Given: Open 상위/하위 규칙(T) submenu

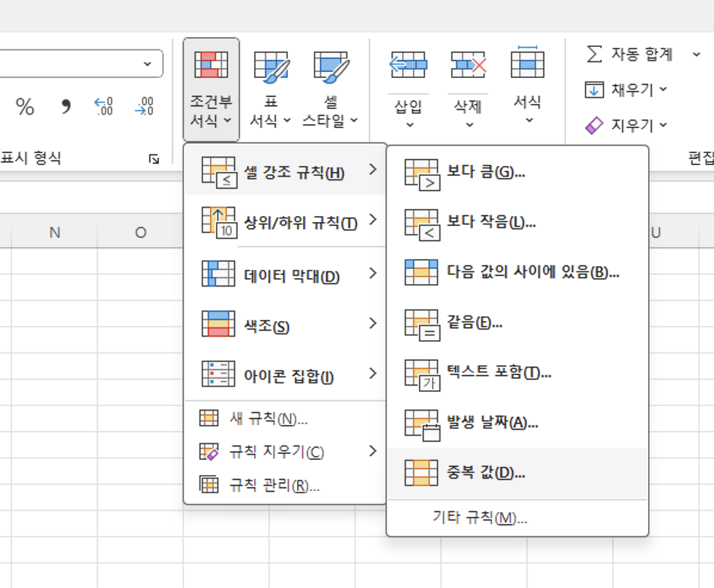Looking at the screenshot, I should click(285, 220).
